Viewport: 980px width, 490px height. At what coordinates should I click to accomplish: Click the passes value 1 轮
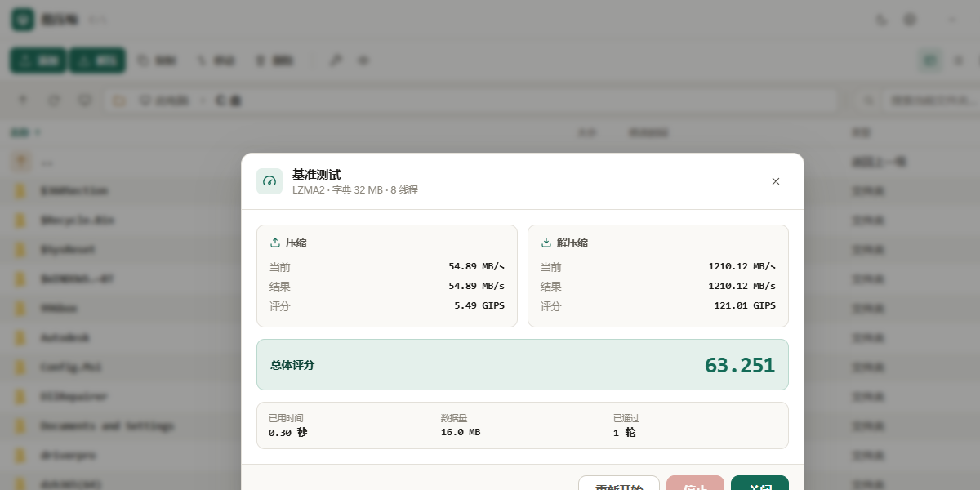click(624, 432)
